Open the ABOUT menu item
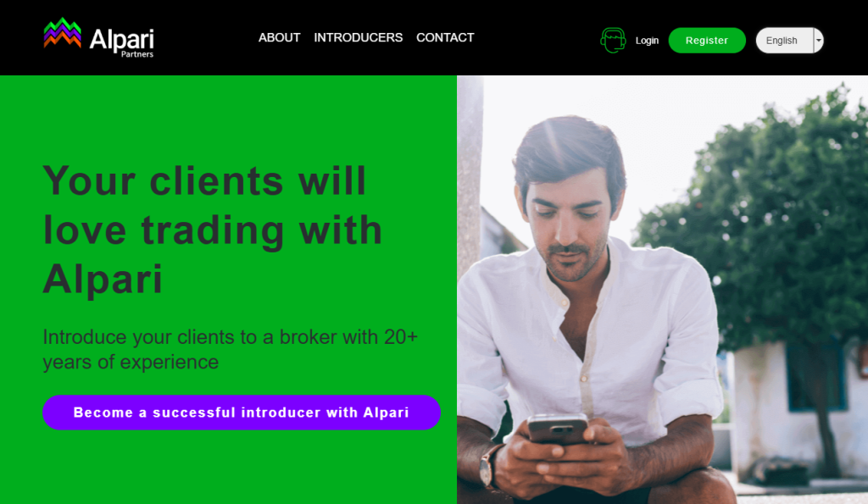 pos(279,37)
